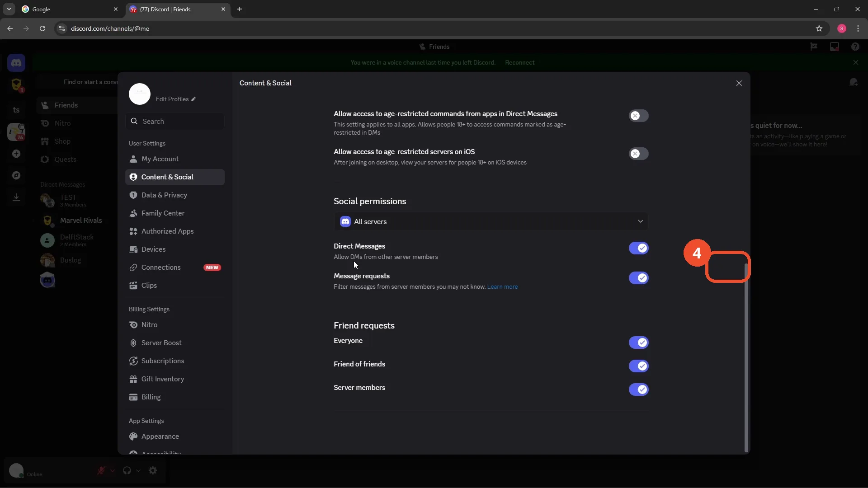Dismiss the voice channel banner
Screen dimensions: 868x488
(855, 62)
